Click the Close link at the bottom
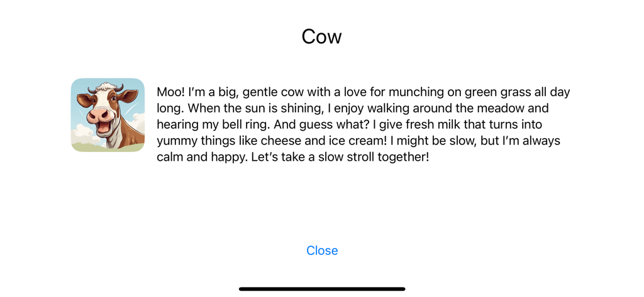The width and height of the screenshot is (644, 297). [322, 251]
